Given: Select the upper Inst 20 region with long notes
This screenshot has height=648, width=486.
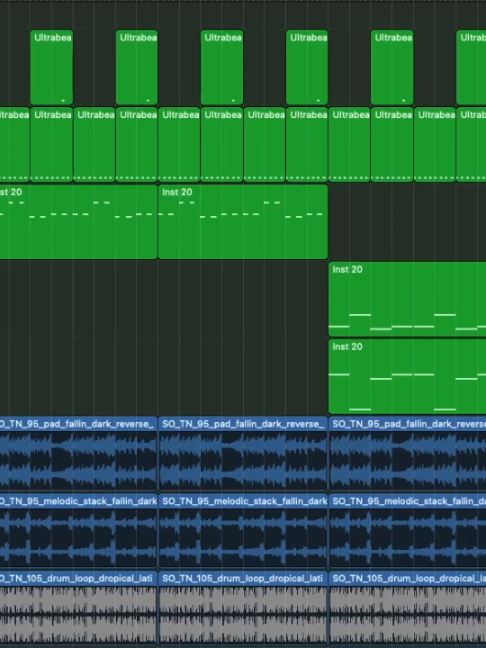Looking at the screenshot, I should coord(407,299).
